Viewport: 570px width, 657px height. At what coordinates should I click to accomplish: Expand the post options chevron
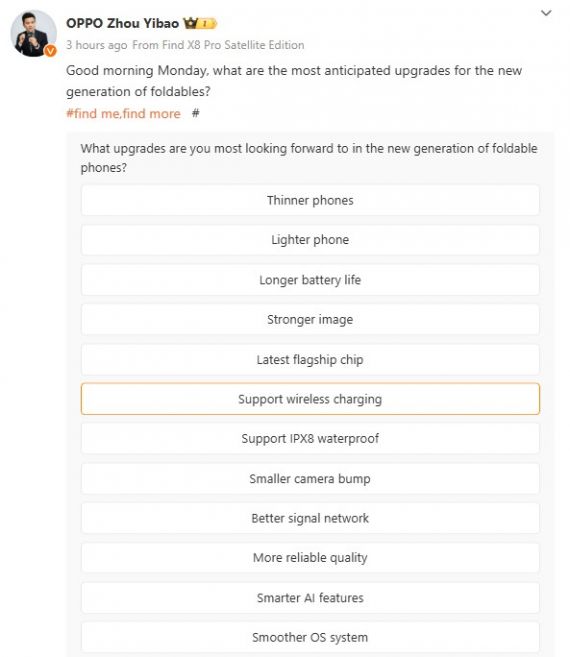coord(546,13)
